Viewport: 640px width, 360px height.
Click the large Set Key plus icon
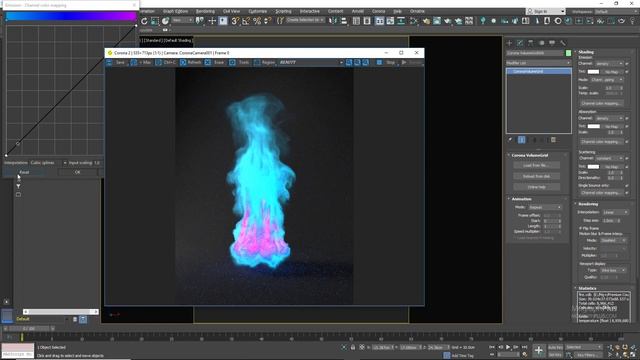click(x=539, y=350)
